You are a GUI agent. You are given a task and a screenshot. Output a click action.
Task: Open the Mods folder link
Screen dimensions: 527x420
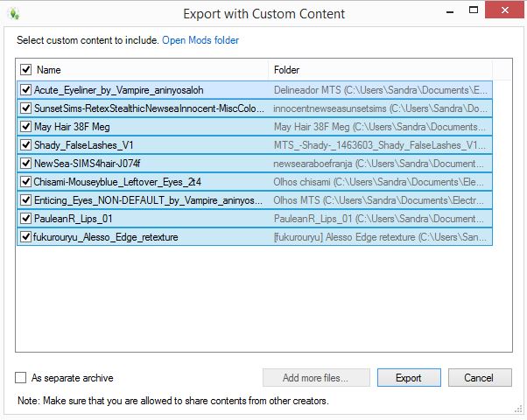[200, 40]
